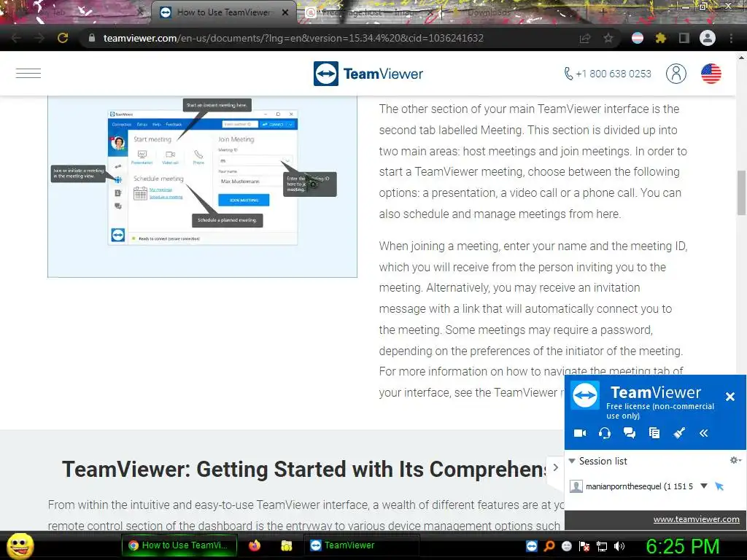Open the yellow folder taskbar icon

coord(286,545)
